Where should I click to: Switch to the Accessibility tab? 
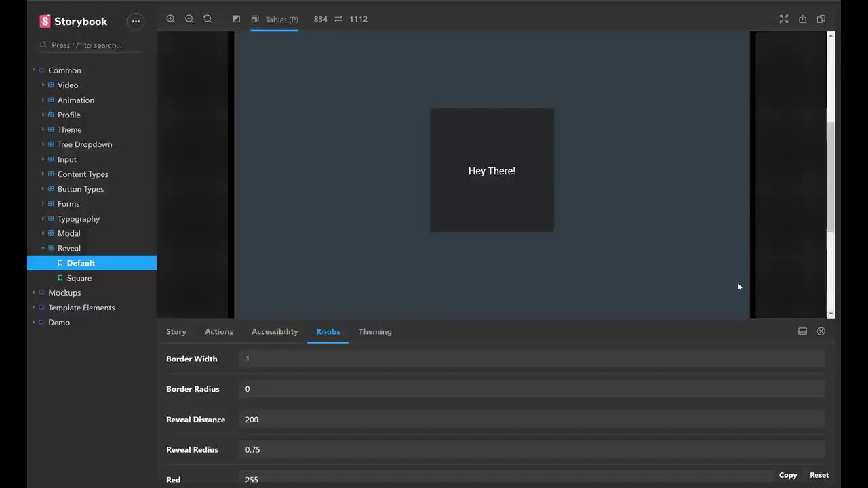pyautogui.click(x=275, y=331)
